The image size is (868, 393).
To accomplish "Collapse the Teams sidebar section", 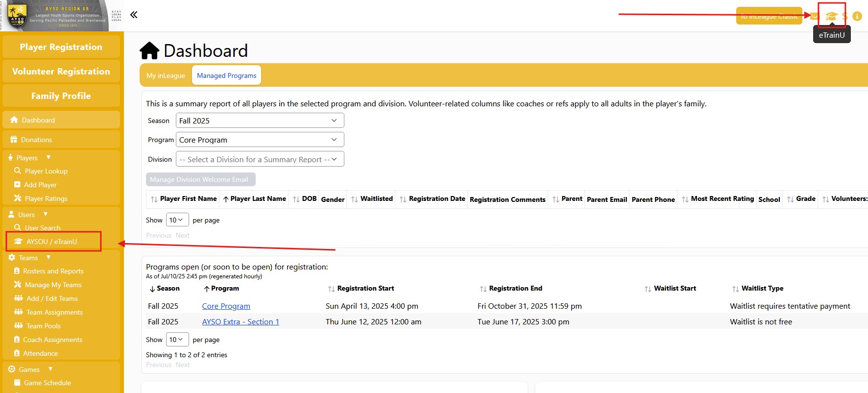I will 48,257.
